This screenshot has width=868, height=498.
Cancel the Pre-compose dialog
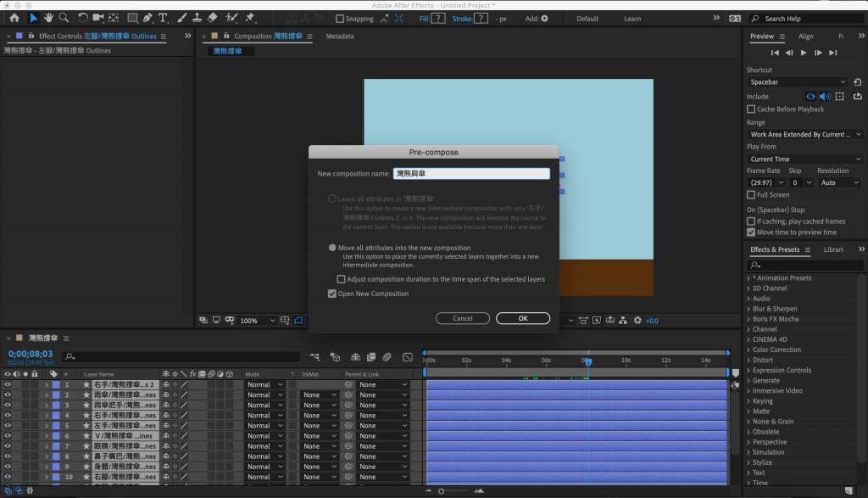463,318
